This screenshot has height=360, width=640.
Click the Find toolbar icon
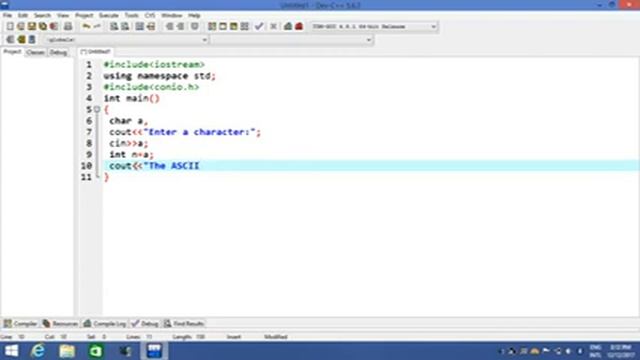114,27
